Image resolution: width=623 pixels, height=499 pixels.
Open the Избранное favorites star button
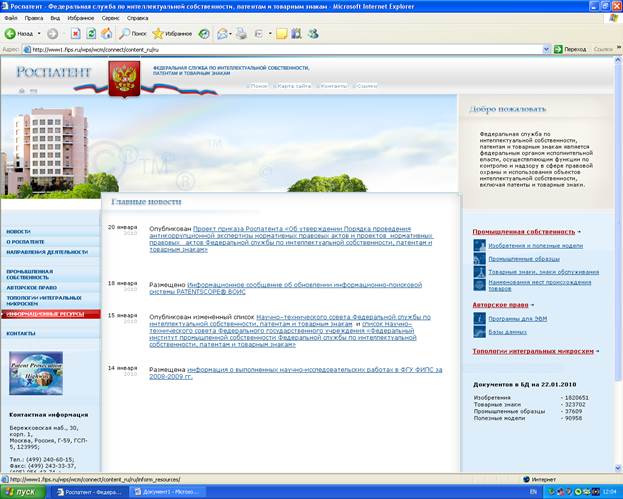[172, 34]
